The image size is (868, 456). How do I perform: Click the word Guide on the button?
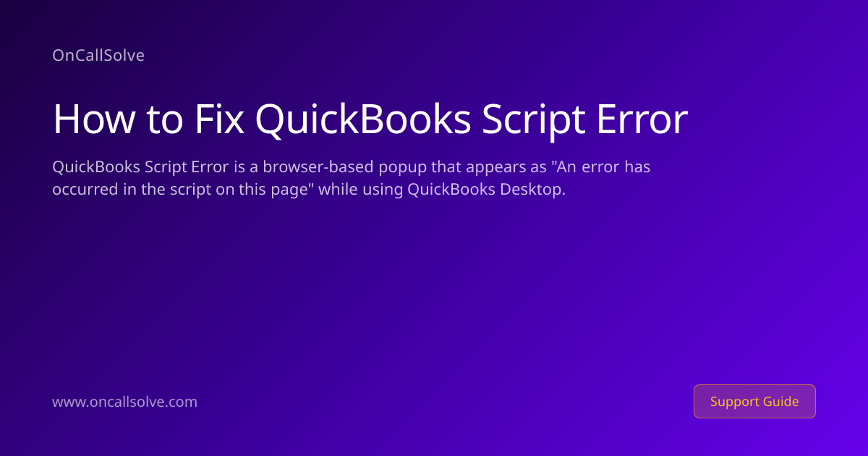[781, 401]
